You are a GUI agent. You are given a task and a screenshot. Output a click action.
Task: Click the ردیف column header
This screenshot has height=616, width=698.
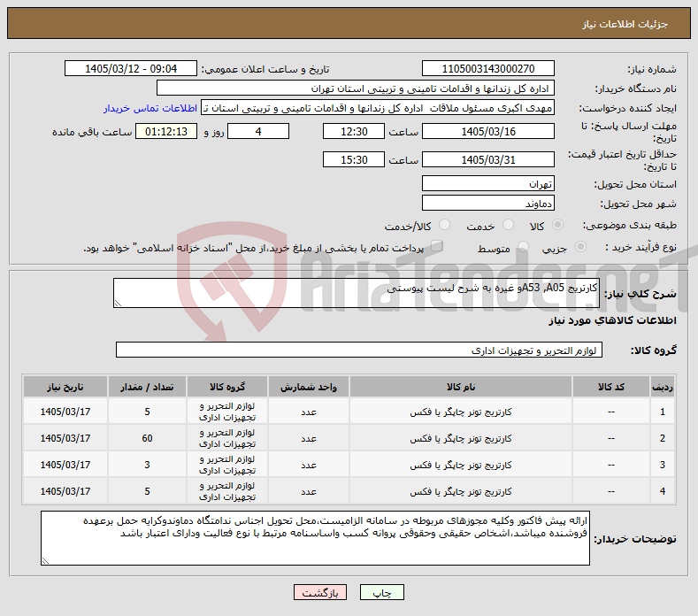tap(663, 387)
